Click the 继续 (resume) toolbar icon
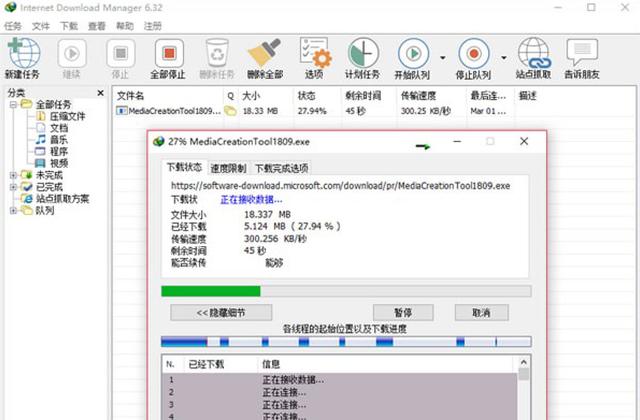 [72, 53]
